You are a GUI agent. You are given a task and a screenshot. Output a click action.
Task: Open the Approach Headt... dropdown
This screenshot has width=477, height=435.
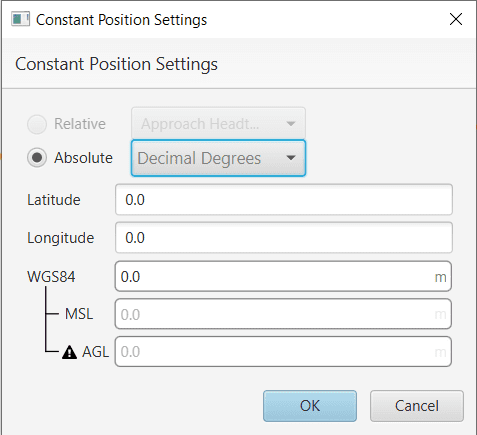[218, 124]
